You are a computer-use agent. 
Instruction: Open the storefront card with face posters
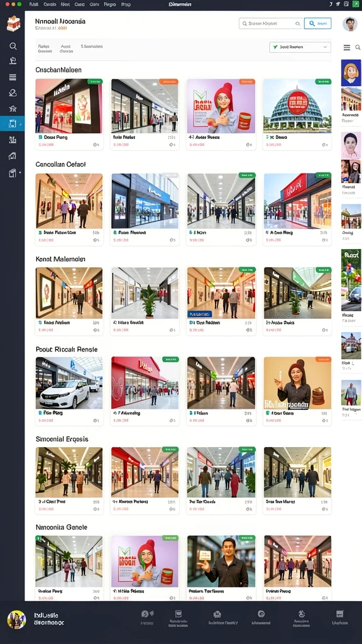[69, 114]
